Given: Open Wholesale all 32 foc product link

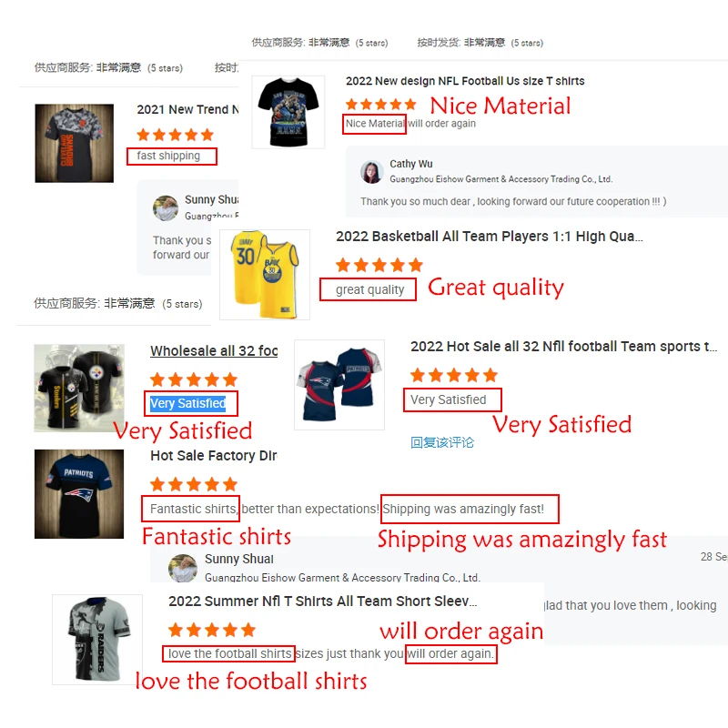Looking at the screenshot, I should (214, 351).
